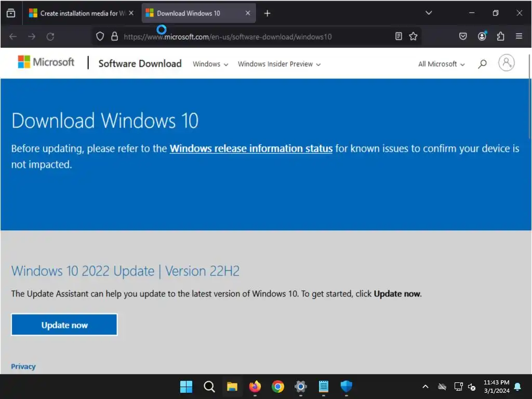
Task: Open Windows Security shield on taskbar
Action: pyautogui.click(x=347, y=387)
